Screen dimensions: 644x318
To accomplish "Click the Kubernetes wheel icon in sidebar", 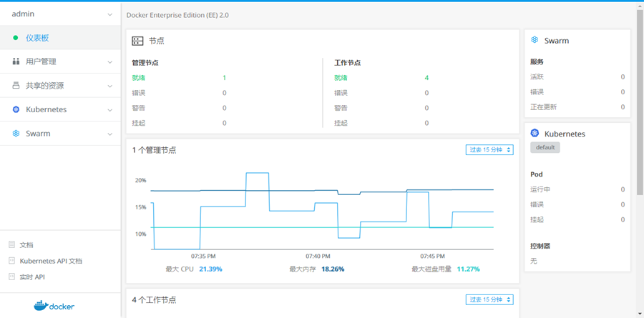I will (x=16, y=109).
